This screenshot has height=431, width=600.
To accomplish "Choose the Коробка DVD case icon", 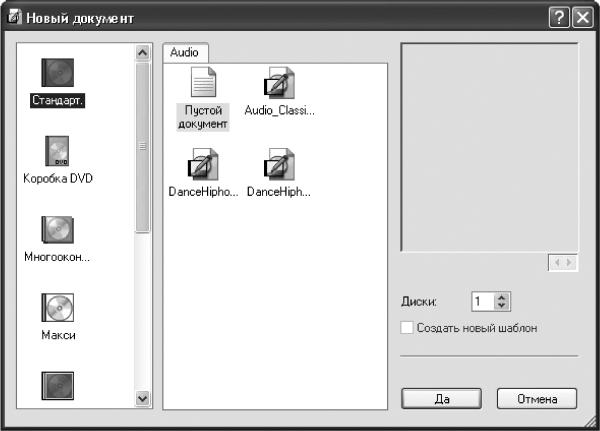I will click(57, 151).
